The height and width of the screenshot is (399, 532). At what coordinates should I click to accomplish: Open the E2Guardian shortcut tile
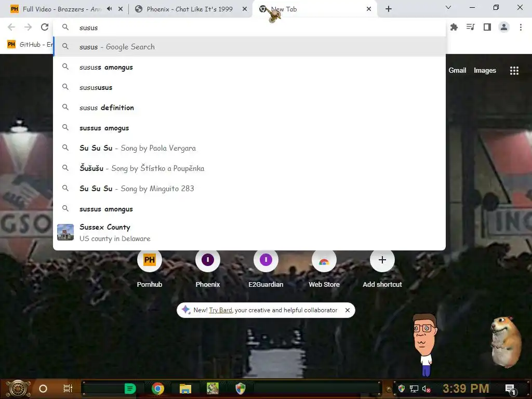tap(265, 269)
